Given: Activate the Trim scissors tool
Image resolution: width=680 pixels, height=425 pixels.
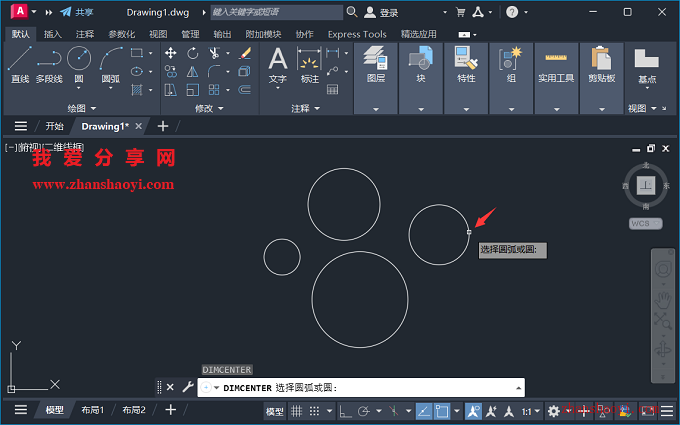Looking at the screenshot, I should pyautogui.click(x=214, y=53).
